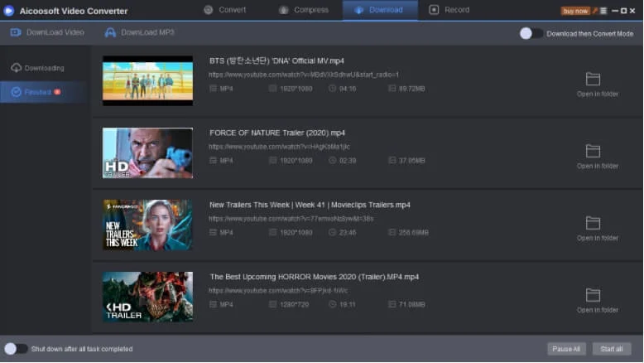
Task: Click the Pause All button
Action: click(566, 349)
